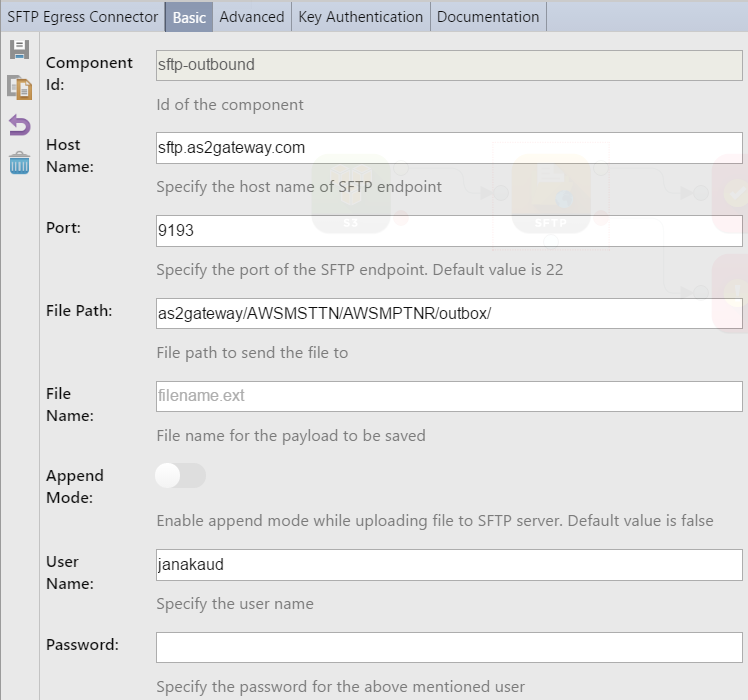Click the File Name input field
The image size is (748, 700).
[449, 396]
